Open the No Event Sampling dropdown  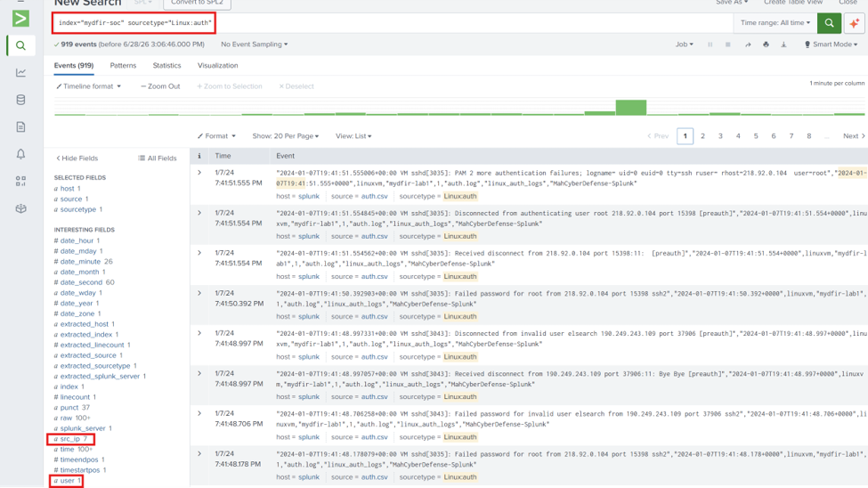(254, 45)
